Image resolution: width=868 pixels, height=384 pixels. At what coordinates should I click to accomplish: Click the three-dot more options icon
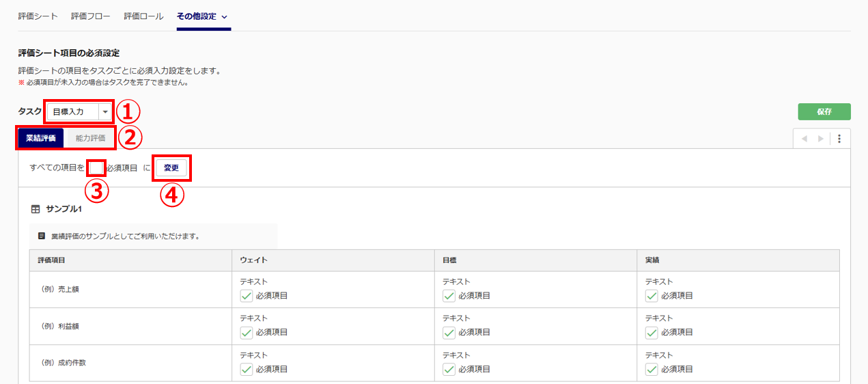tap(839, 138)
